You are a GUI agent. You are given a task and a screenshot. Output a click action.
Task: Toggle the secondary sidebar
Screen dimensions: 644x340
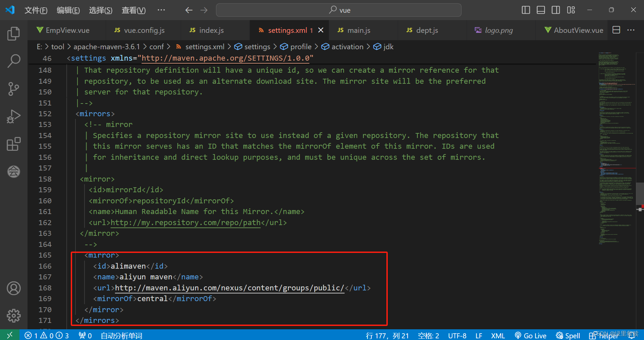(x=555, y=10)
